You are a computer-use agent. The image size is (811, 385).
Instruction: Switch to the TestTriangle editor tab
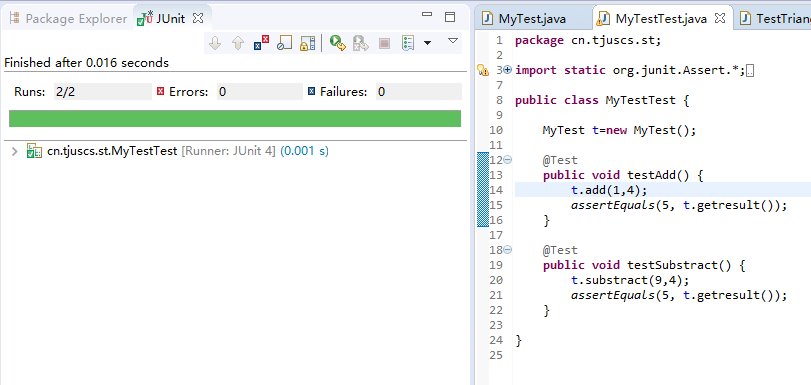point(774,19)
